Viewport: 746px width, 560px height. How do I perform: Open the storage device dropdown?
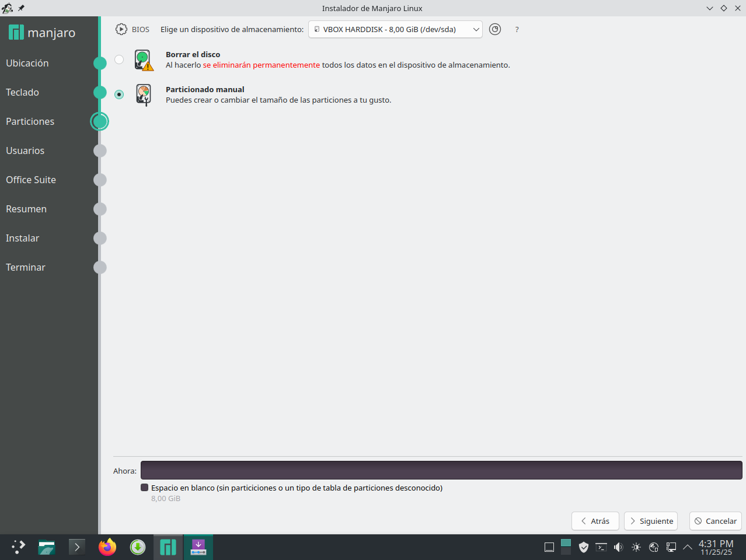point(395,29)
